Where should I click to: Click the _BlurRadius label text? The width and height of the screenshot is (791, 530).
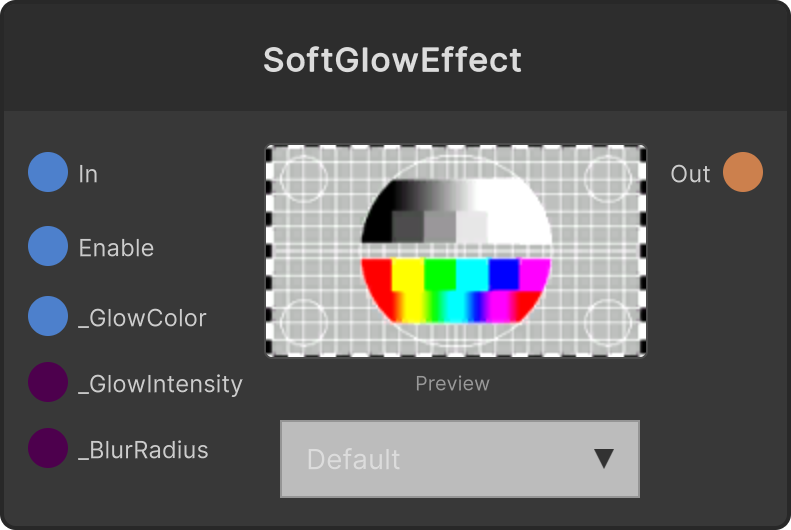click(143, 450)
